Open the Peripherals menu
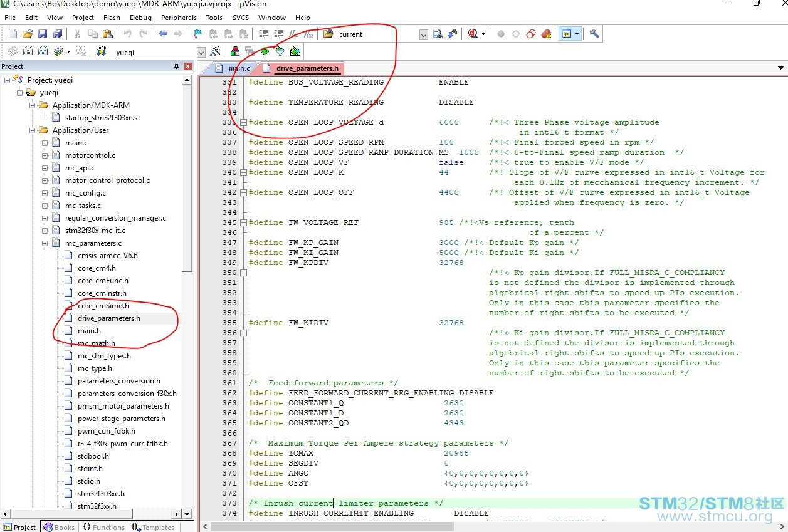Screen dimensions: 788x532 (x=179, y=18)
